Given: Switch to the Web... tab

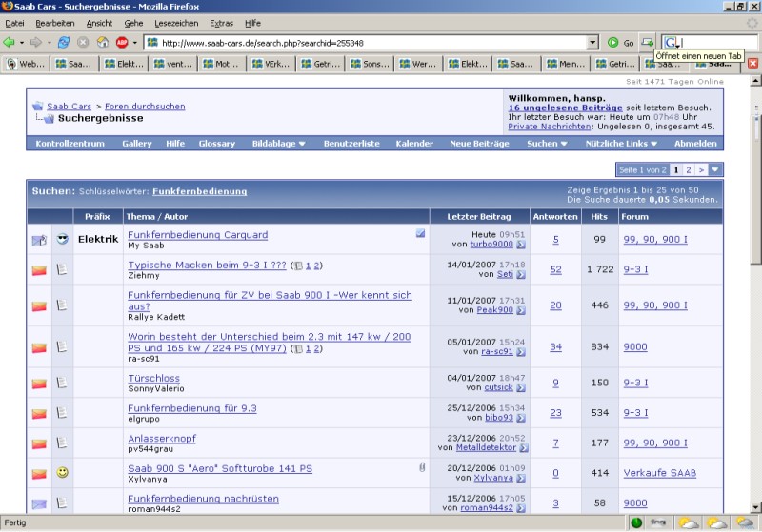Looking at the screenshot, I should (27, 64).
